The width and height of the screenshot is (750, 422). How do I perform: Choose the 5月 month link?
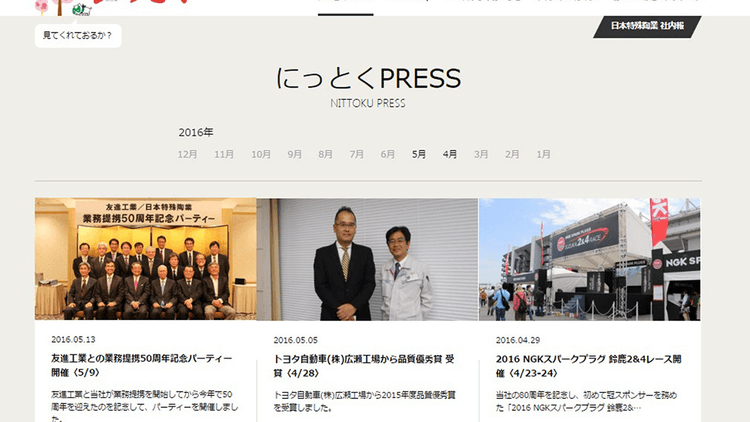tap(419, 154)
